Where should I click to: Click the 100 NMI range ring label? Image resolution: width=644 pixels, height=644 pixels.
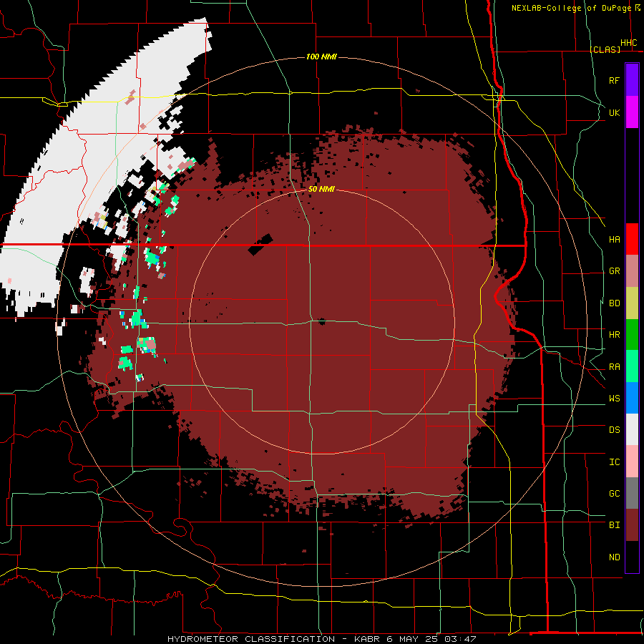[x=321, y=57]
